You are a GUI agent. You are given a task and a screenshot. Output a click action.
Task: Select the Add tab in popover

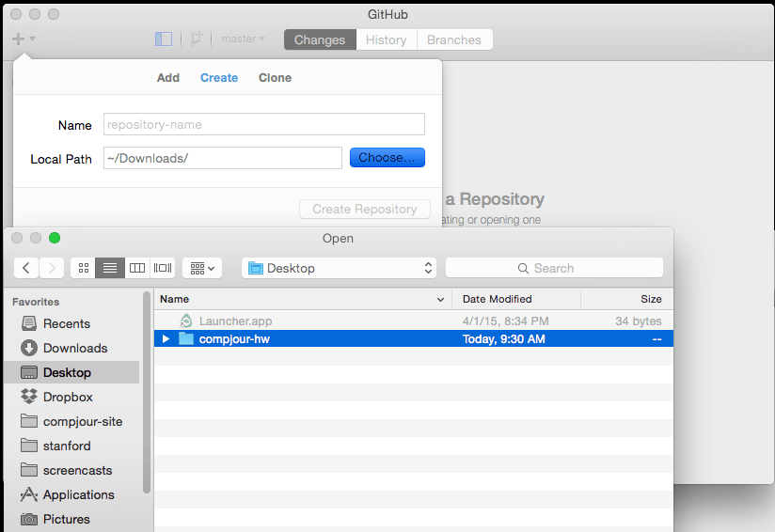coord(168,78)
